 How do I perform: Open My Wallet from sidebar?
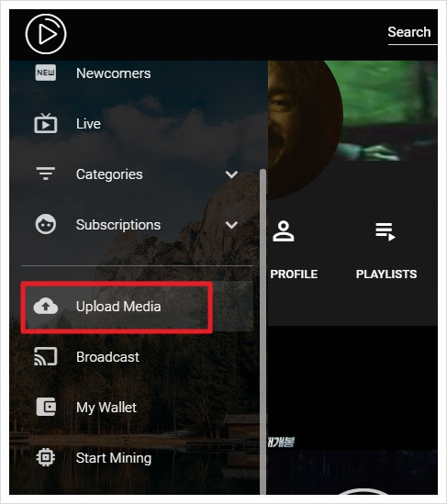click(106, 408)
